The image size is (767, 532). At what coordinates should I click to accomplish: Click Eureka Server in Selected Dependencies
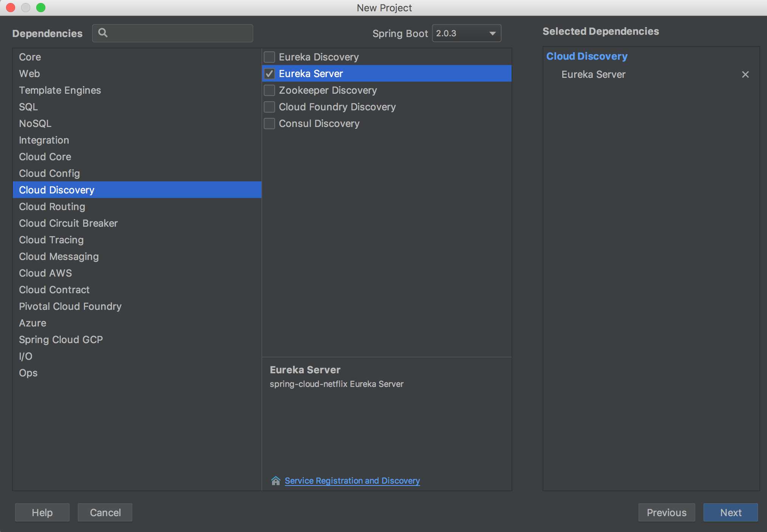point(593,74)
